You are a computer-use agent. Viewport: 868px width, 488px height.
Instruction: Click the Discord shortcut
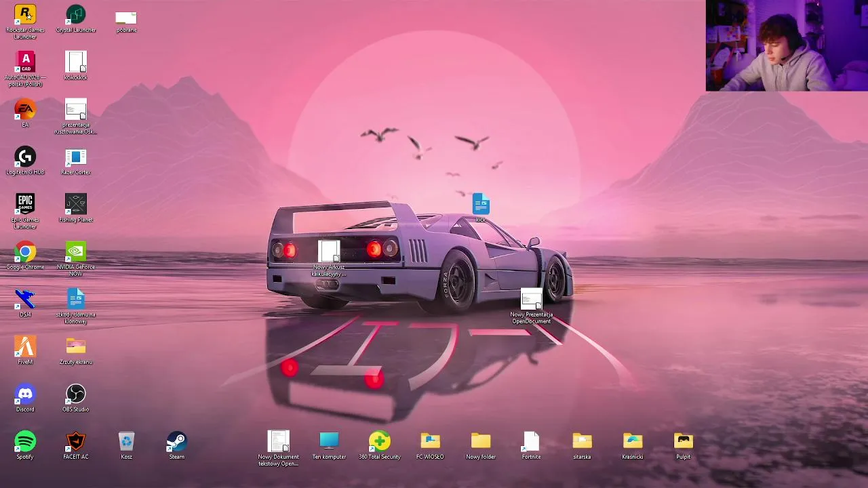(x=25, y=398)
